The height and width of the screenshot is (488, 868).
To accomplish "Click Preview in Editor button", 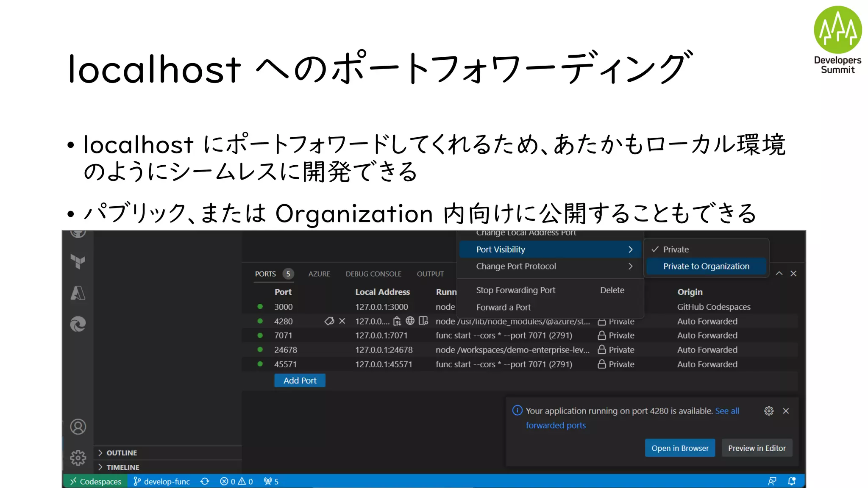I will 757,448.
